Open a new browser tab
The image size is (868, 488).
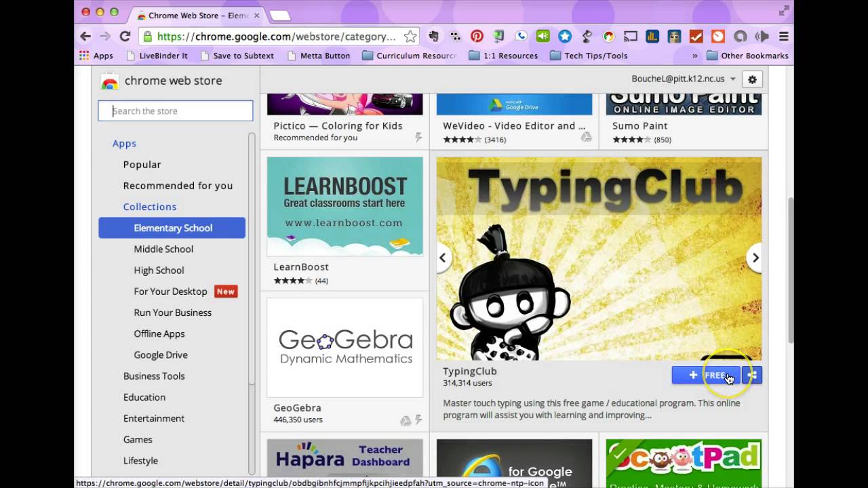280,16
